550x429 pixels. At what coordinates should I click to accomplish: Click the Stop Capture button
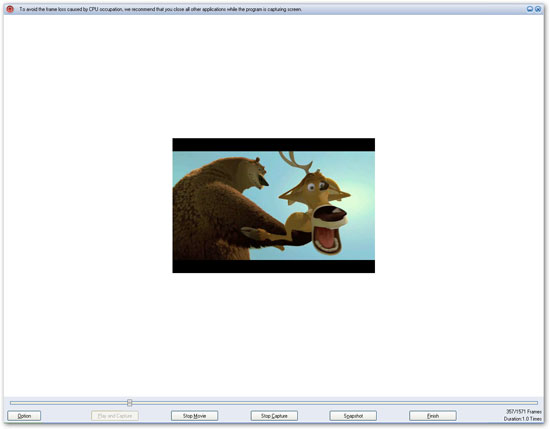coord(274,416)
